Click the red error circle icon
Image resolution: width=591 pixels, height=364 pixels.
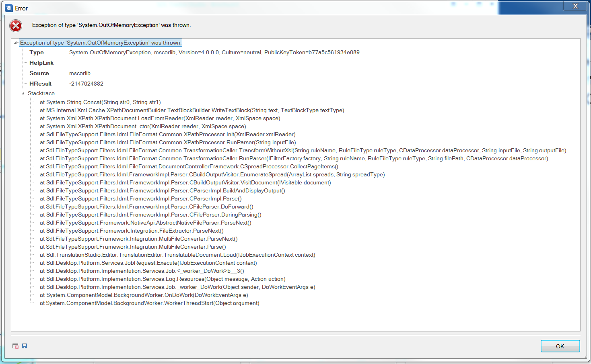(16, 26)
